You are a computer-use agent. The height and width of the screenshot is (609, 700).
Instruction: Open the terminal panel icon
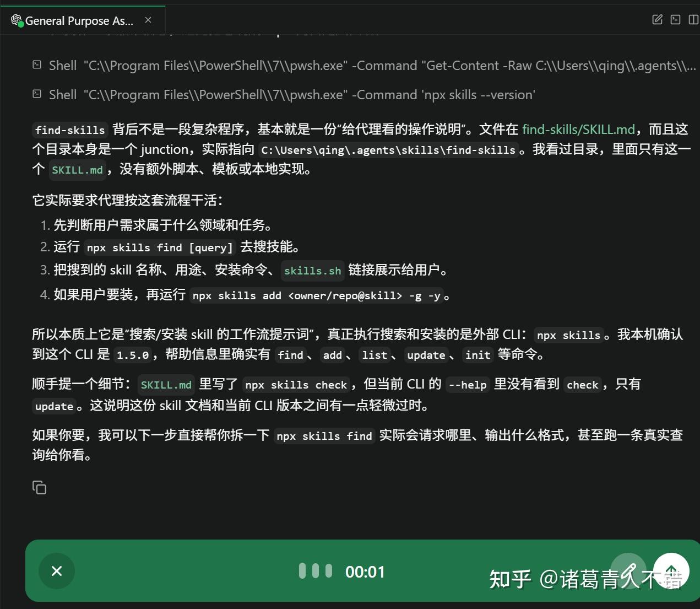[675, 20]
